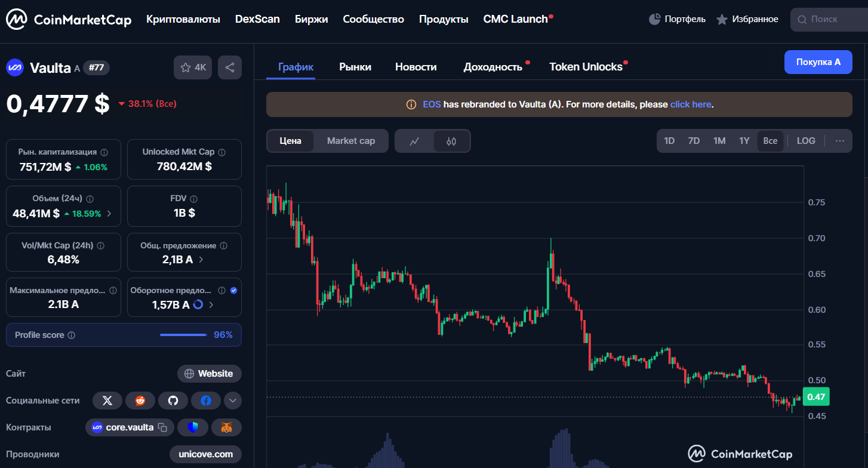Switch chart to candlestick view
868x468 pixels.
click(451, 141)
